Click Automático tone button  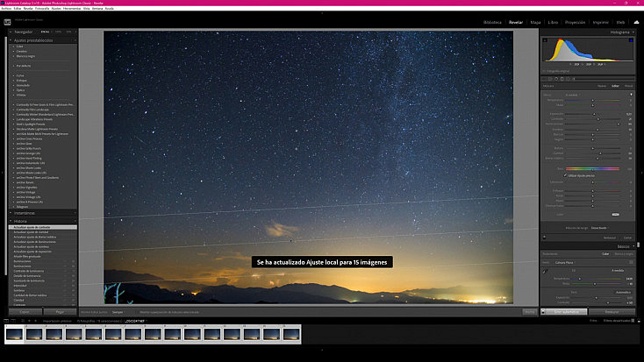coord(623,292)
